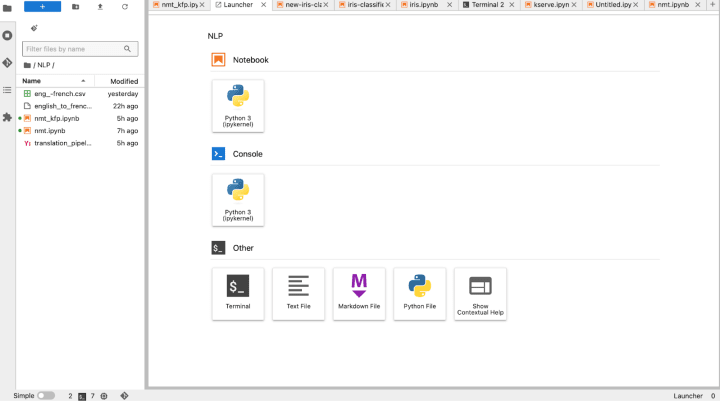Open a new Terminal from launcher
720x401 pixels.
tap(238, 294)
